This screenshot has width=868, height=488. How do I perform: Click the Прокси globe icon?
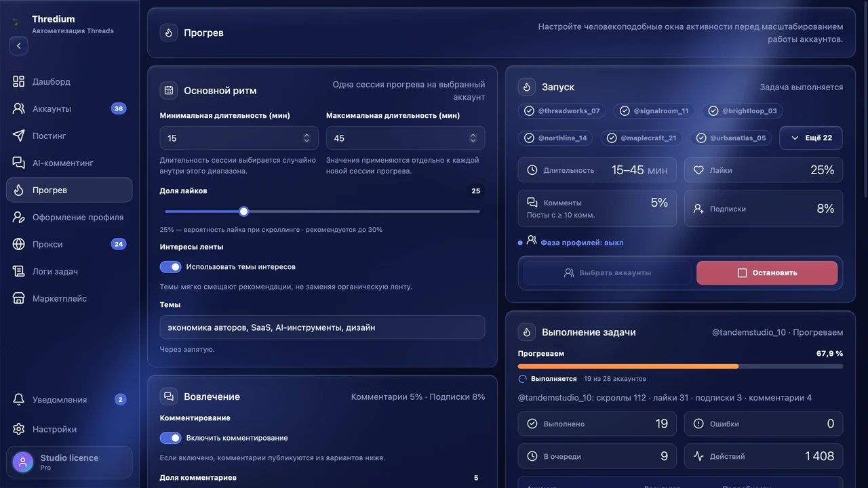pos(19,244)
